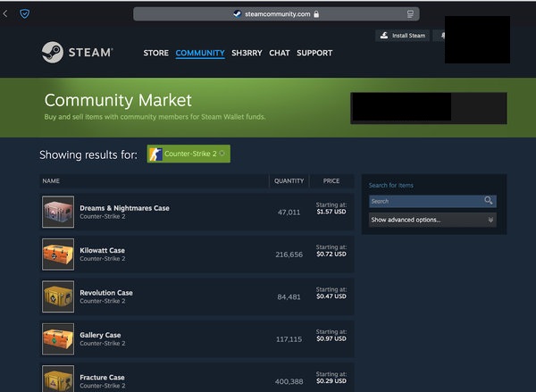Screen dimensions: 536x392
Task: Click the price $1.57 USD
Action: 331,212
